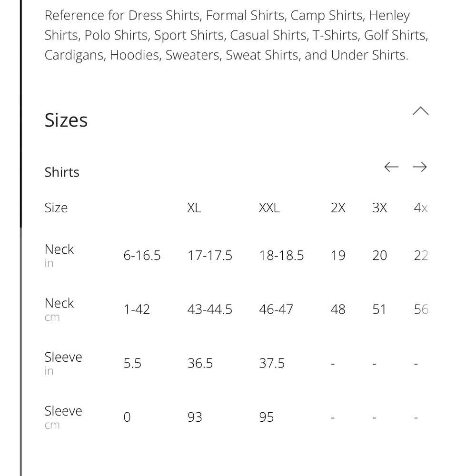Click the Size row header label

coord(56,208)
